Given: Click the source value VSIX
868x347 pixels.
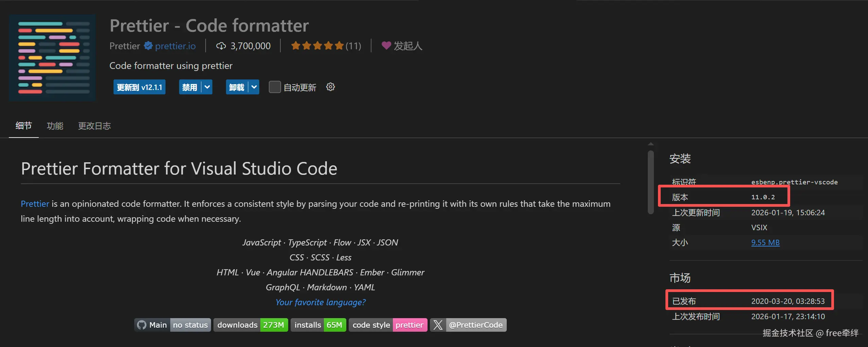Looking at the screenshot, I should pos(759,227).
